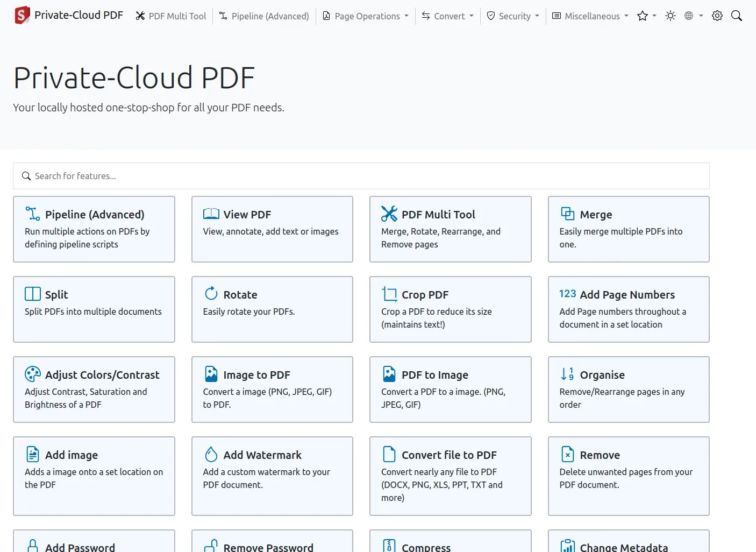Select the Add Watermark droplet icon

[210, 454]
